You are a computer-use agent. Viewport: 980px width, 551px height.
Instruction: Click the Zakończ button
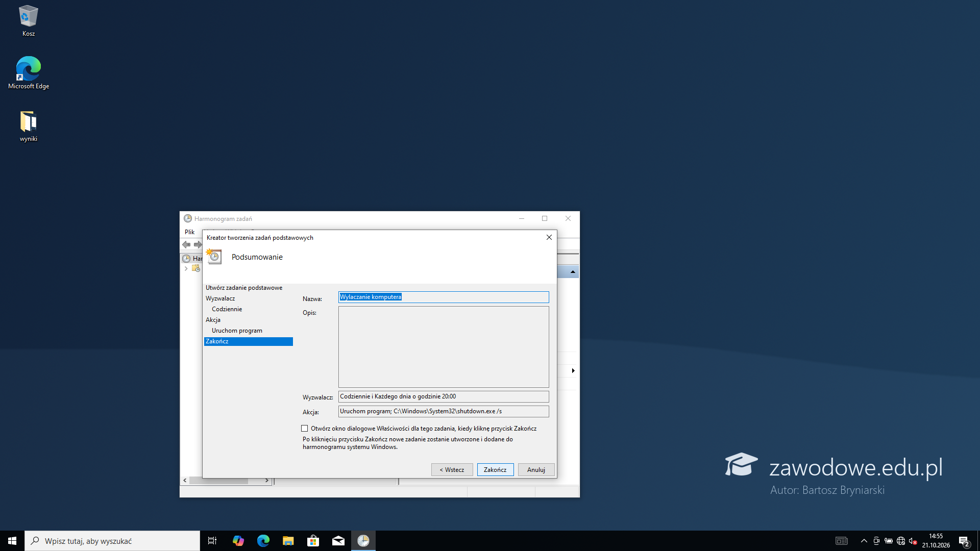[495, 470]
